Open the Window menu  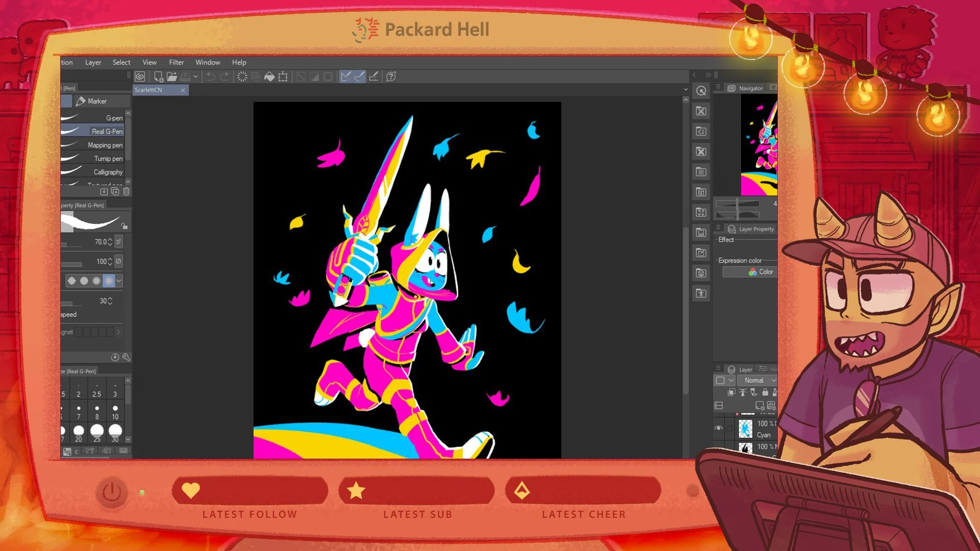[207, 62]
